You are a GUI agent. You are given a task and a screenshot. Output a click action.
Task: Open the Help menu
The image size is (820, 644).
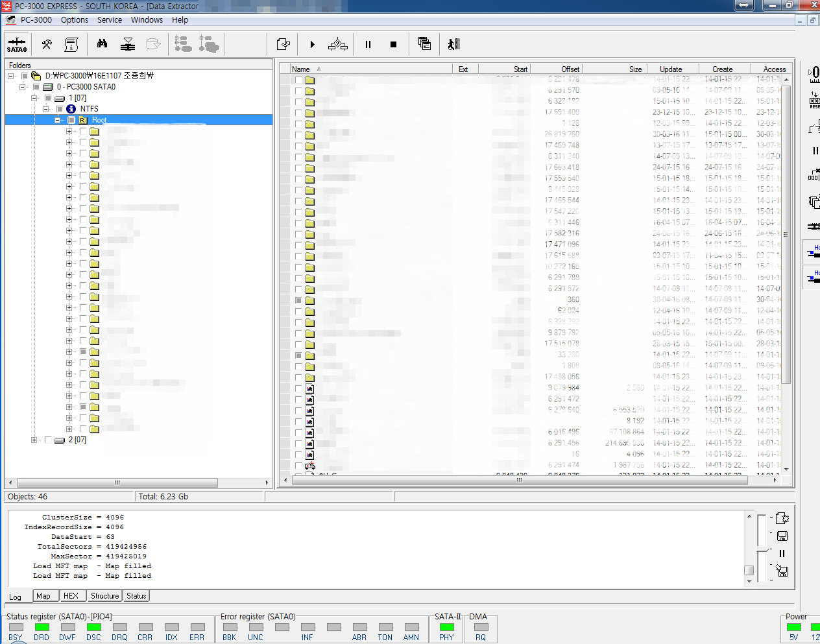coord(180,20)
